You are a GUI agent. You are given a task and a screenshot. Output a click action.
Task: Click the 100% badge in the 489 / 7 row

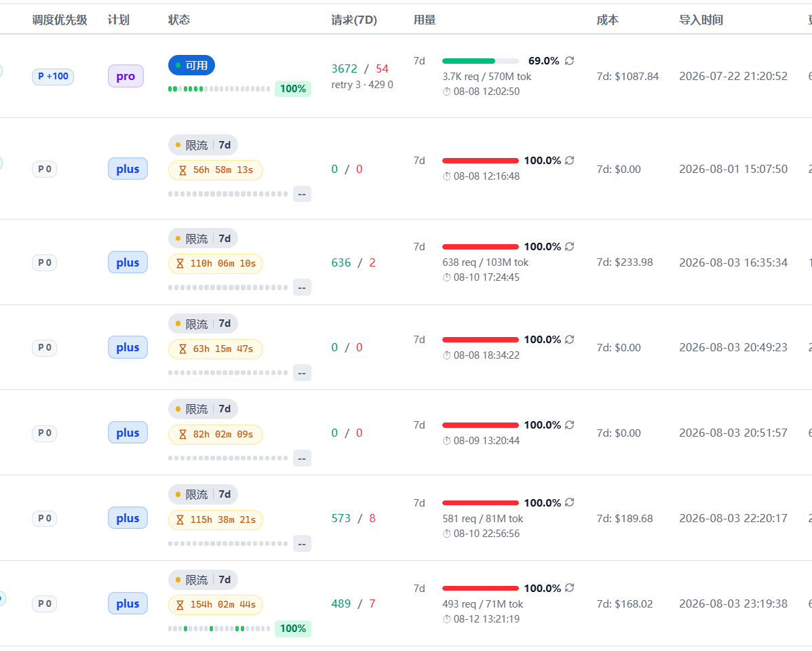tap(293, 629)
